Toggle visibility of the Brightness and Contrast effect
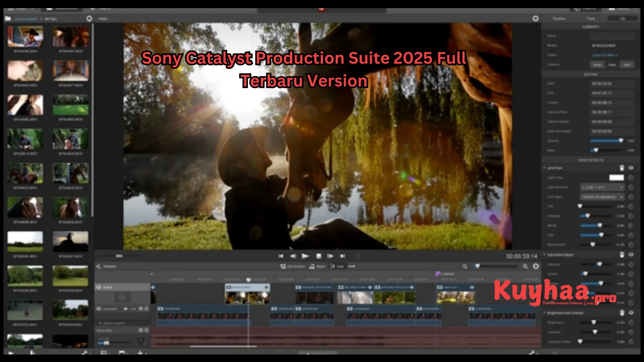Image resolution: width=644 pixels, height=362 pixels. (631, 313)
